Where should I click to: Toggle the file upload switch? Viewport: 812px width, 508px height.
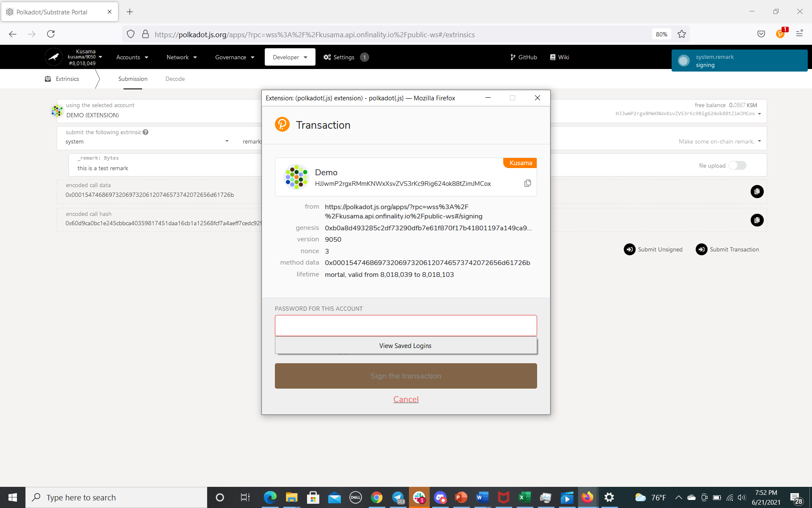pos(737,166)
